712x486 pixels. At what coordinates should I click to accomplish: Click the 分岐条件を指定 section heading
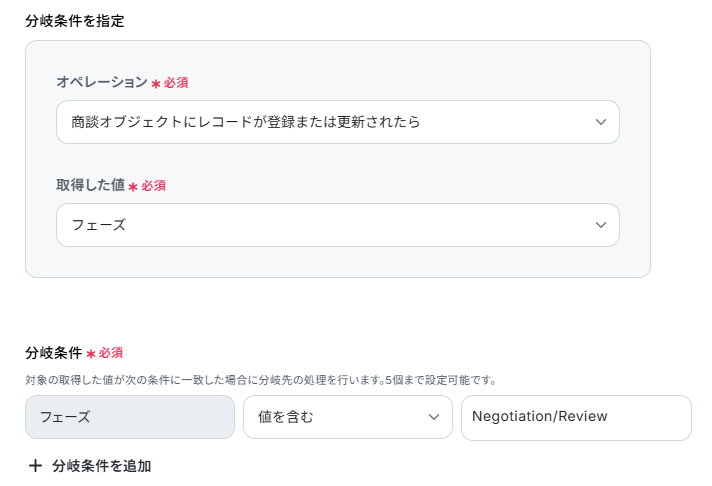click(x=75, y=20)
